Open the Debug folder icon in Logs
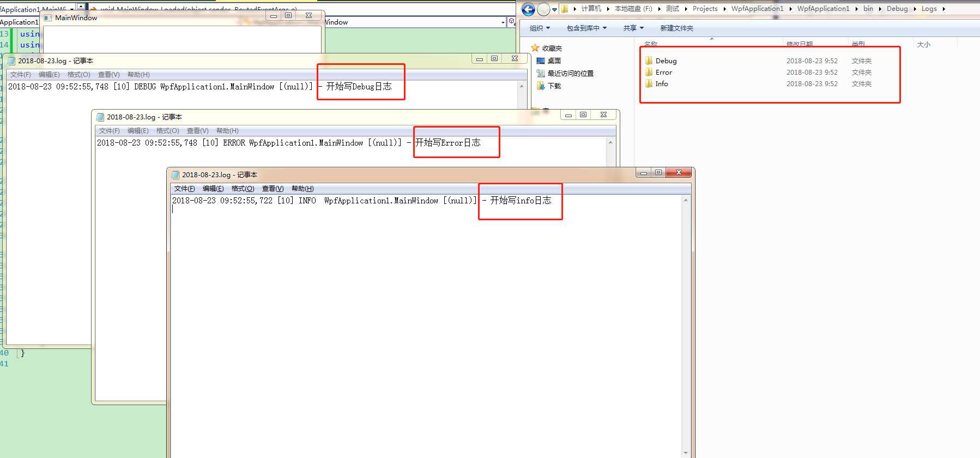 (649, 61)
